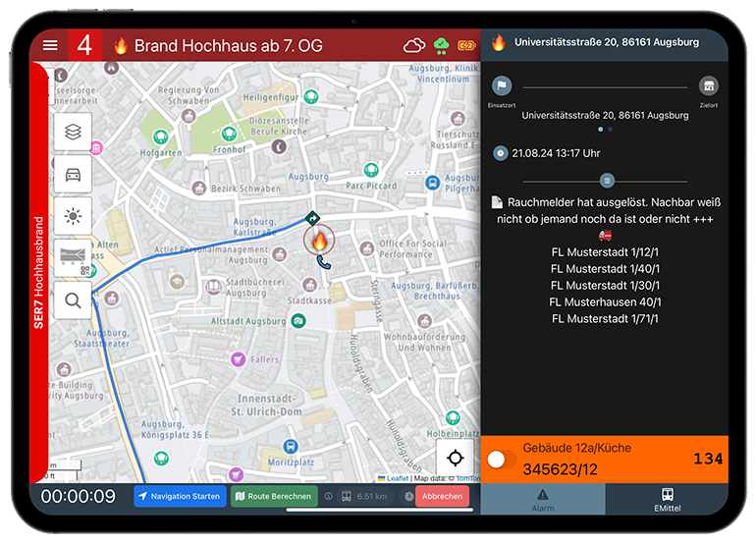Switch to the Alarm tab
The width and height of the screenshot is (756, 543).
[x=542, y=499]
